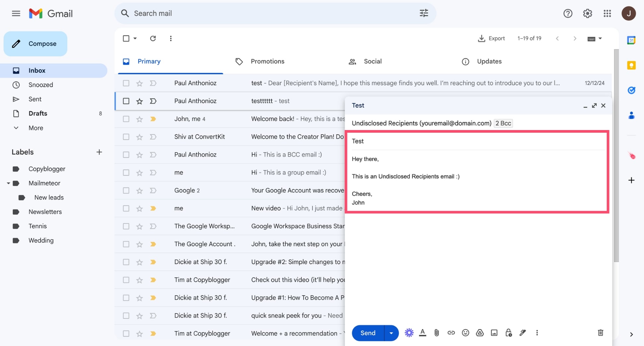The width and height of the screenshot is (644, 346).
Task: Get add-ons with side panel plus
Action: (631, 180)
